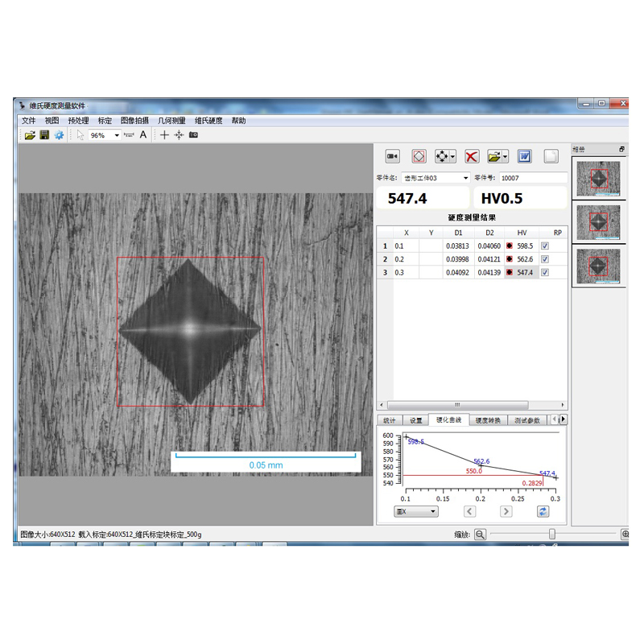Switch to the 硬度转换 tab
The image size is (644, 644).
(488, 420)
